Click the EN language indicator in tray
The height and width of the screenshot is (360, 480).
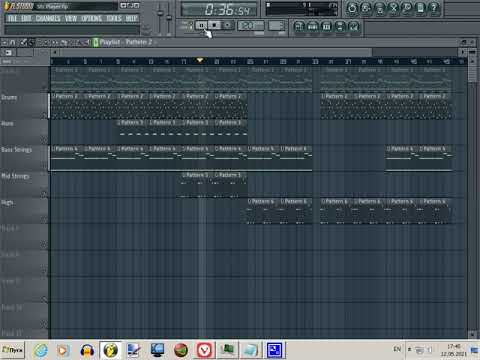tap(397, 349)
